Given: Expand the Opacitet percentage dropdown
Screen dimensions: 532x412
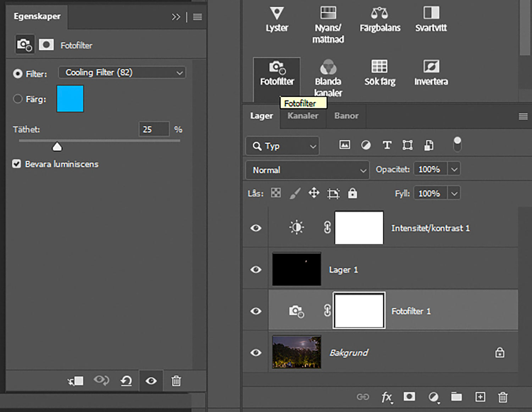Looking at the screenshot, I should coord(454,169).
